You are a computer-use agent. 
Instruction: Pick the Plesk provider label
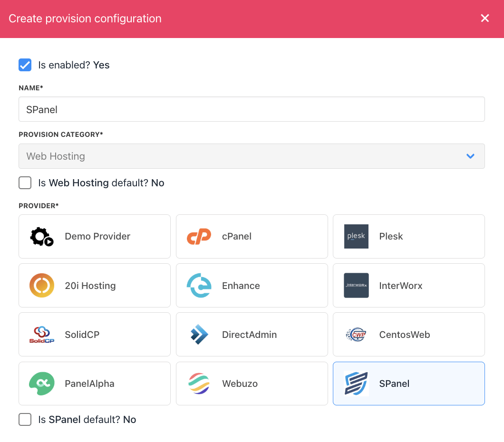pyautogui.click(x=391, y=236)
